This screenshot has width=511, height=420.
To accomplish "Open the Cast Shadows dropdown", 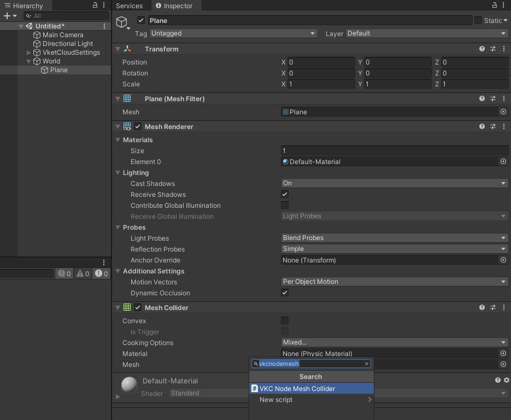I will (394, 183).
